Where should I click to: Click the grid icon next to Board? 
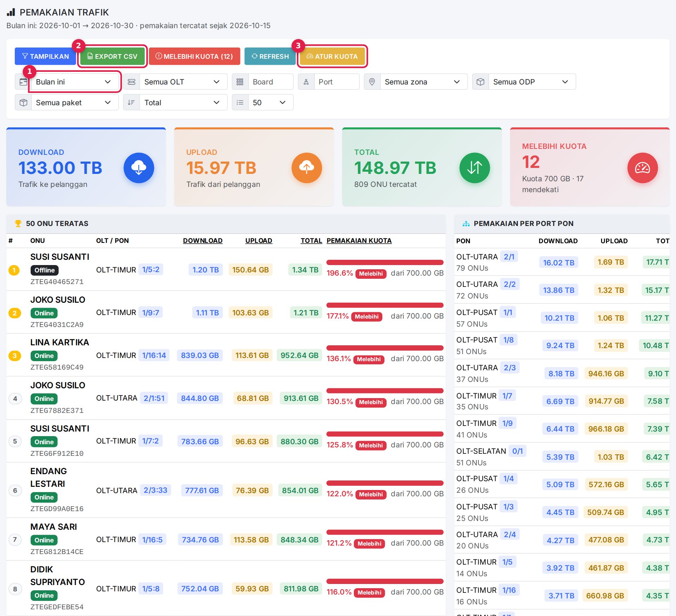240,82
